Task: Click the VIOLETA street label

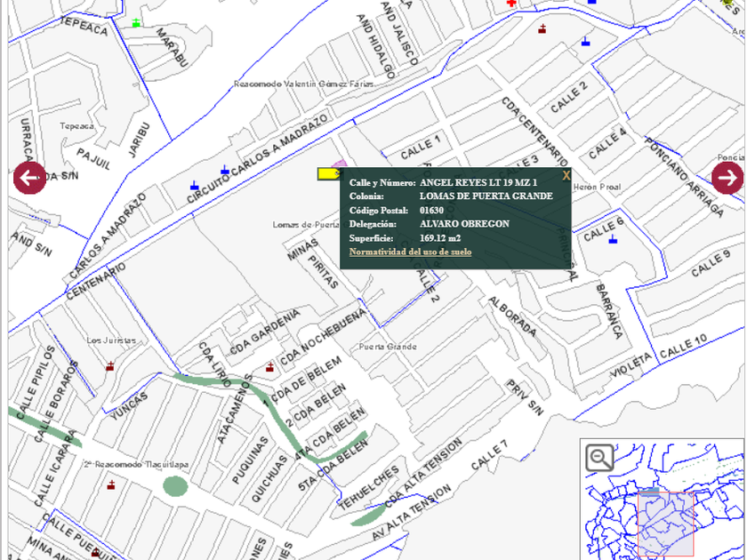Action: (631, 365)
